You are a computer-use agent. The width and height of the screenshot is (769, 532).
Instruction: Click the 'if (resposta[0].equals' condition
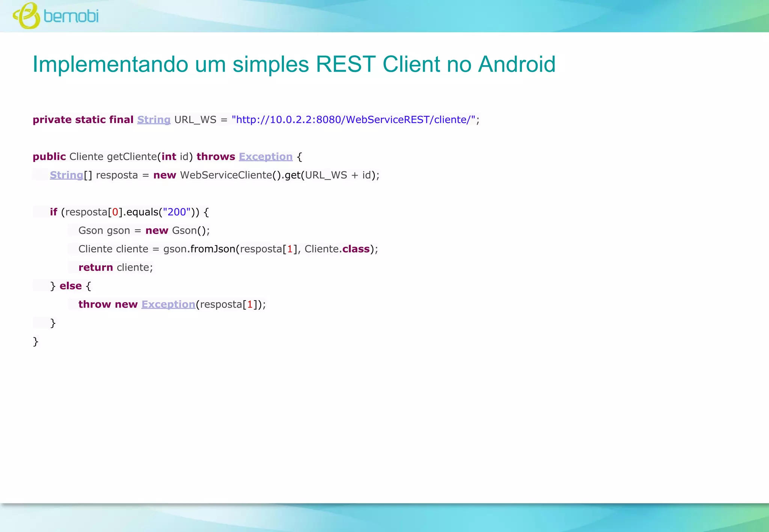104,212
